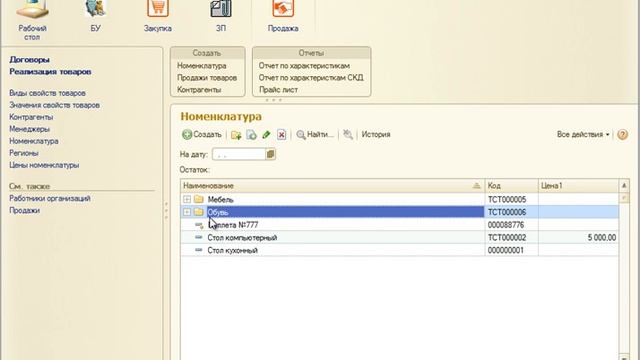
Task: Click the TCT000005 code cell
Action: point(511,200)
